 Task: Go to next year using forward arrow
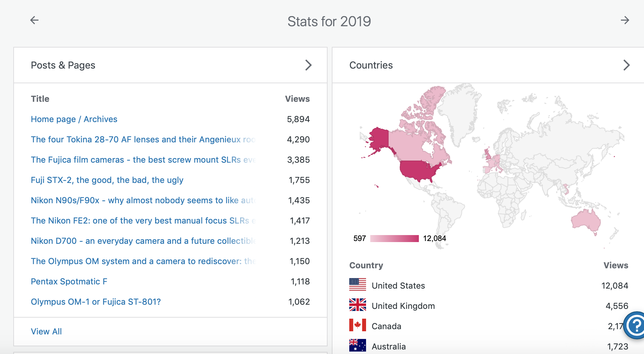pyautogui.click(x=625, y=20)
